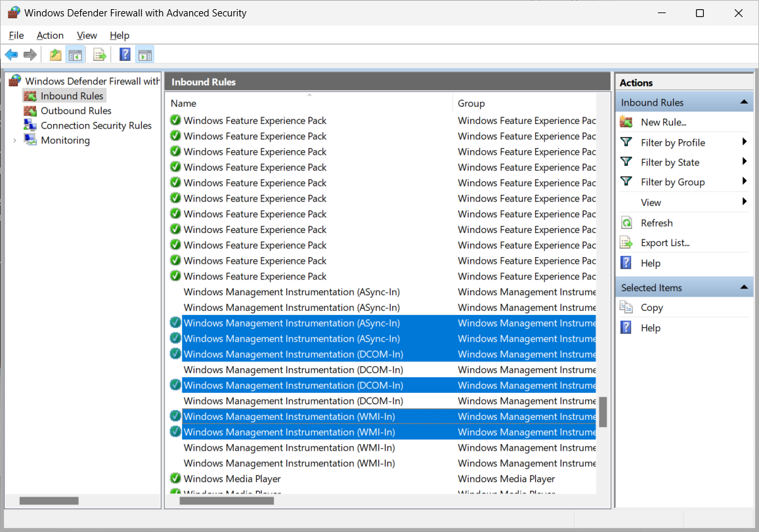This screenshot has width=759, height=532.
Task: Select the Monitoring node in the tree
Action: (x=66, y=140)
